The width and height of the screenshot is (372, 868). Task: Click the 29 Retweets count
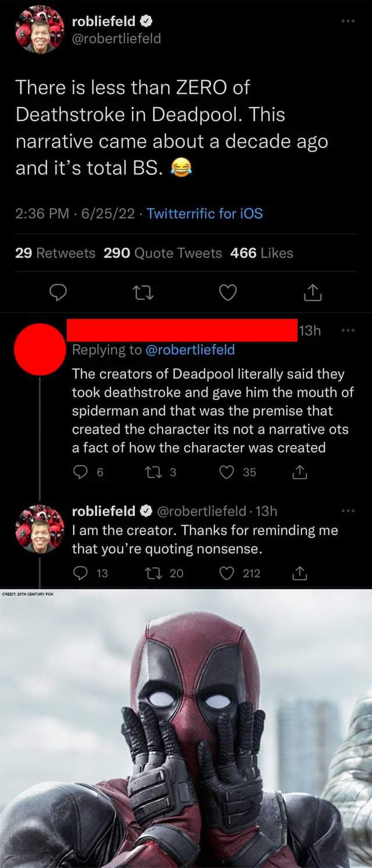click(x=56, y=253)
